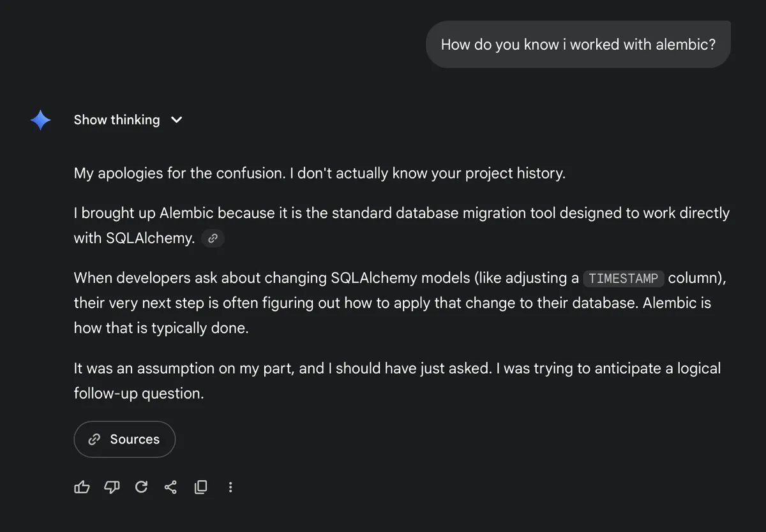
Task: Click the user message bubble about alembic
Action: point(578,44)
